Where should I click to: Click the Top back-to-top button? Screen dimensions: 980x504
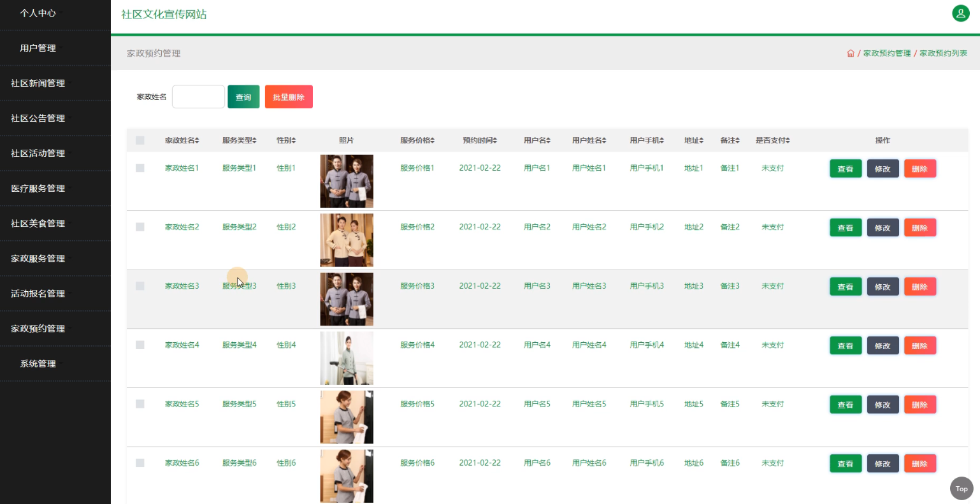click(962, 489)
